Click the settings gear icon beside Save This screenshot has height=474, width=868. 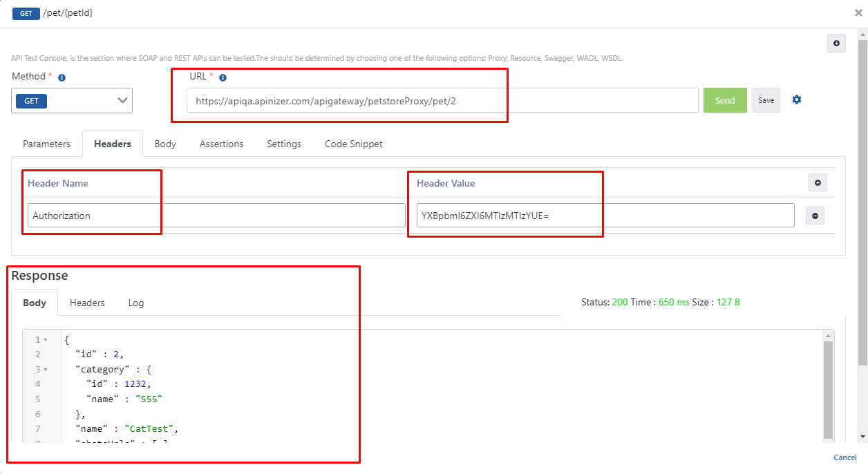796,100
